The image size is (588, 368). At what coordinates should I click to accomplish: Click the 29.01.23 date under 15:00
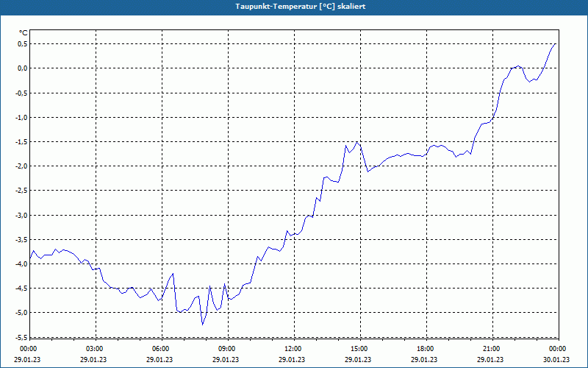pyautogui.click(x=358, y=359)
